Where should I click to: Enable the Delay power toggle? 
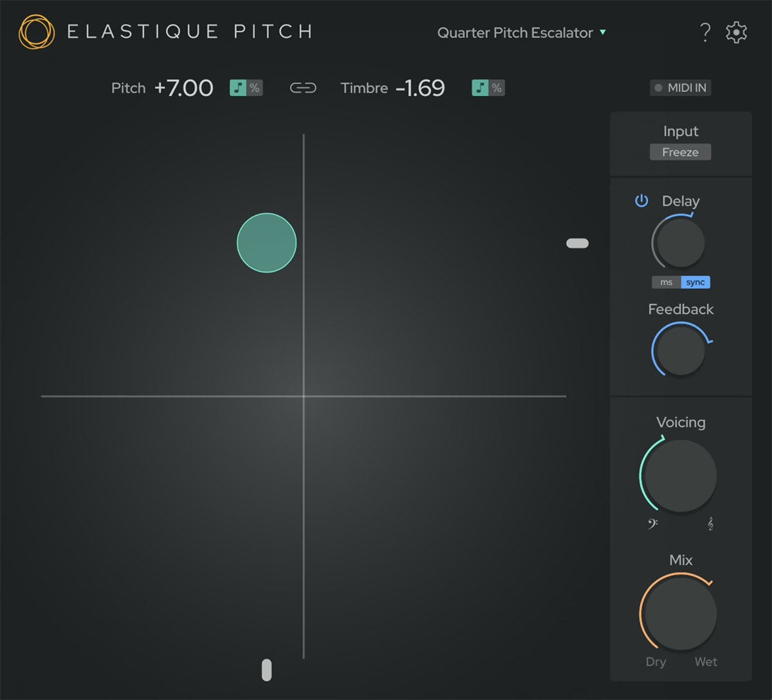(641, 201)
